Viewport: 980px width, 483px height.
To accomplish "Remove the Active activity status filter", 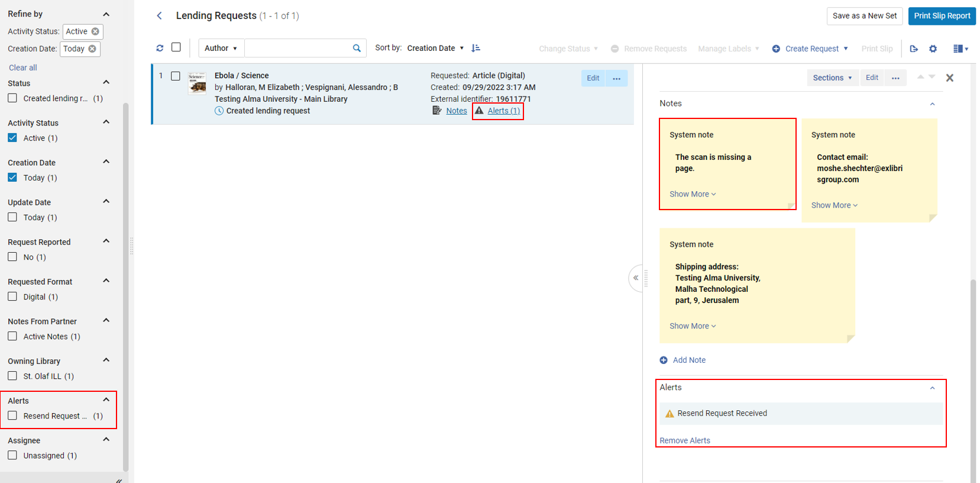I will point(95,31).
